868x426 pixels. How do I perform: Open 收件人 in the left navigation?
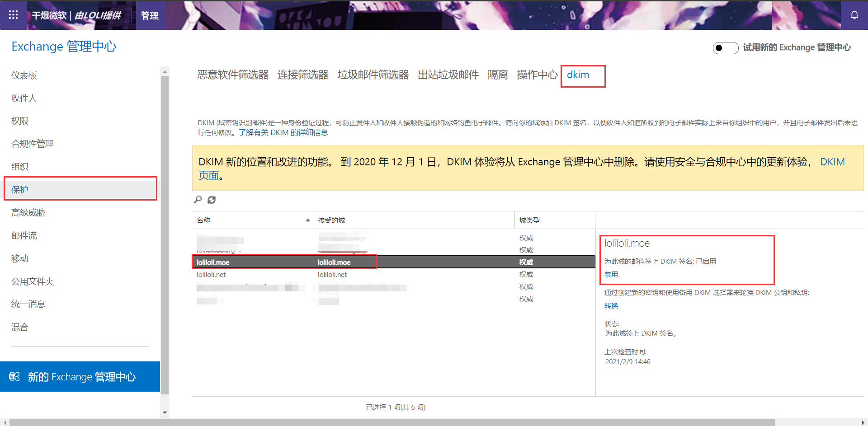(x=24, y=98)
